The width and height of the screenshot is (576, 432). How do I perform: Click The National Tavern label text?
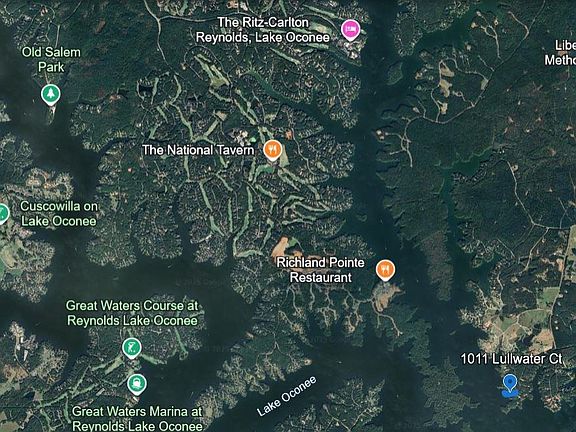click(x=198, y=150)
